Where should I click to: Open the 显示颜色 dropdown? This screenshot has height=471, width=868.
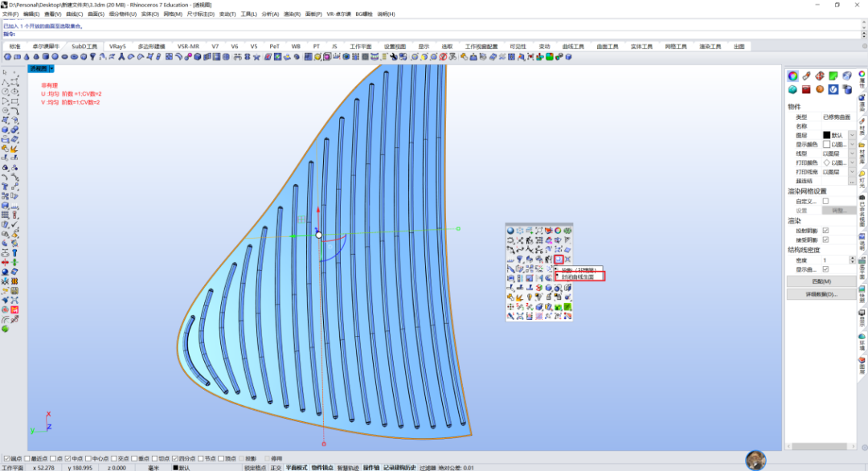(x=851, y=145)
